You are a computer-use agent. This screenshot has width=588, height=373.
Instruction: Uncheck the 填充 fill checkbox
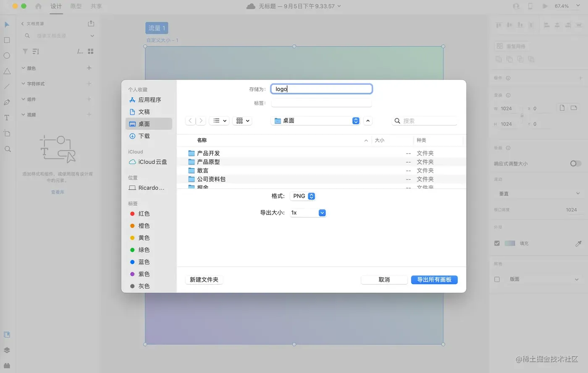pos(497,243)
